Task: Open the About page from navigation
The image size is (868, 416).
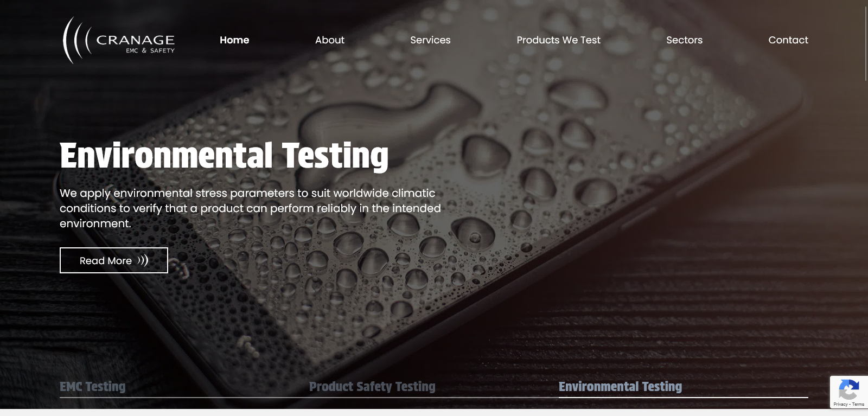Action: 330,40
